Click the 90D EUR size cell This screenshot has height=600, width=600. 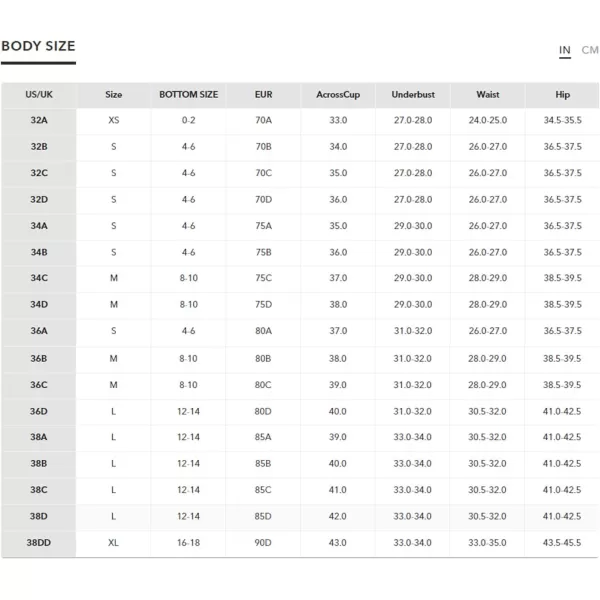click(263, 543)
